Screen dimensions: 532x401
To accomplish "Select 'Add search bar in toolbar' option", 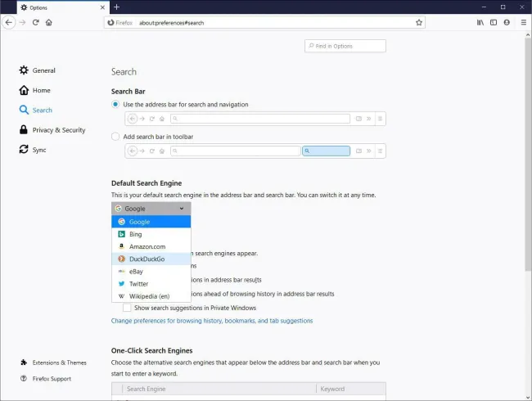I will (115, 137).
